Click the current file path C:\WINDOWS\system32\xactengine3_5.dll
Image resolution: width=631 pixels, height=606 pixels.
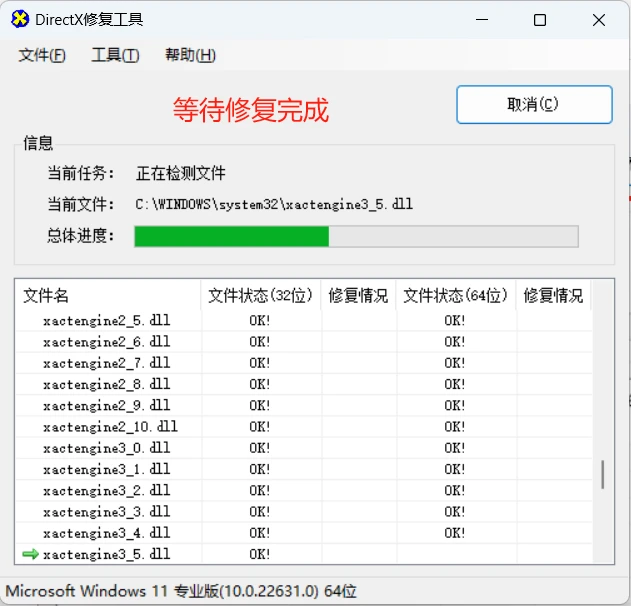pos(274,204)
